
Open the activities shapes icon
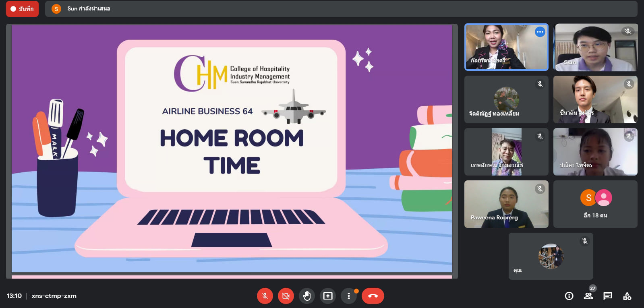[627, 296]
